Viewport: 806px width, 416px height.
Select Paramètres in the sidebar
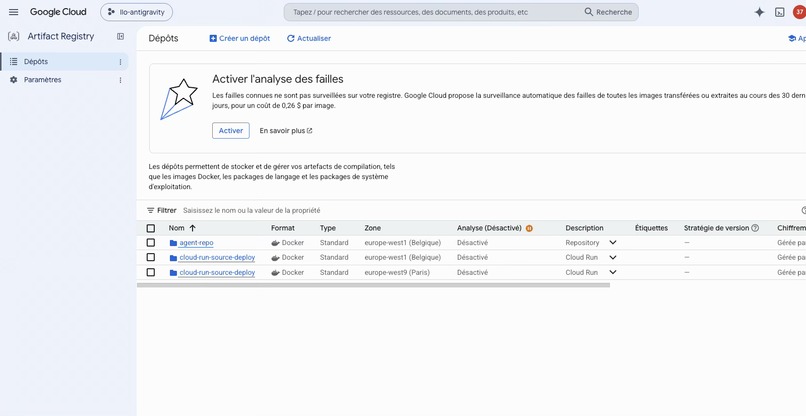pos(64,80)
